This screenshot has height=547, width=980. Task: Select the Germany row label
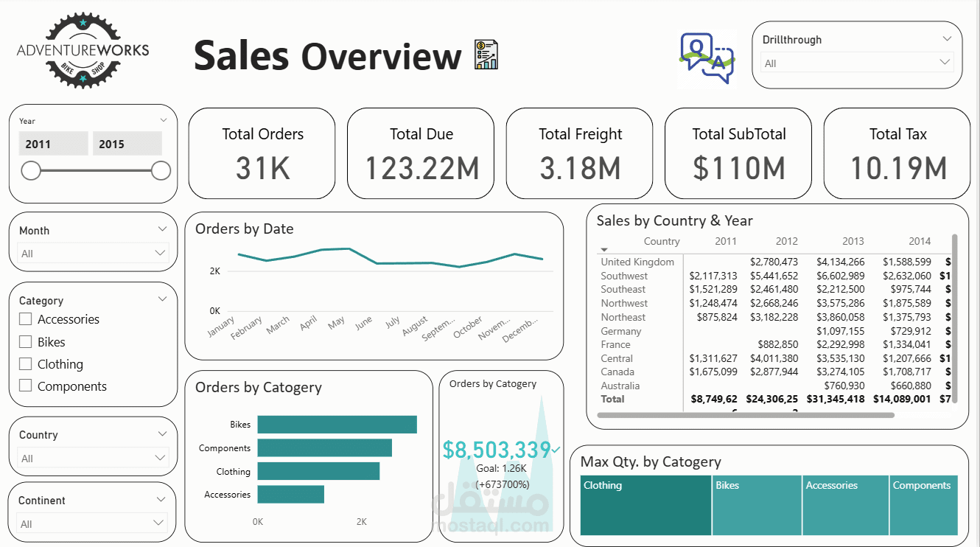621,331
